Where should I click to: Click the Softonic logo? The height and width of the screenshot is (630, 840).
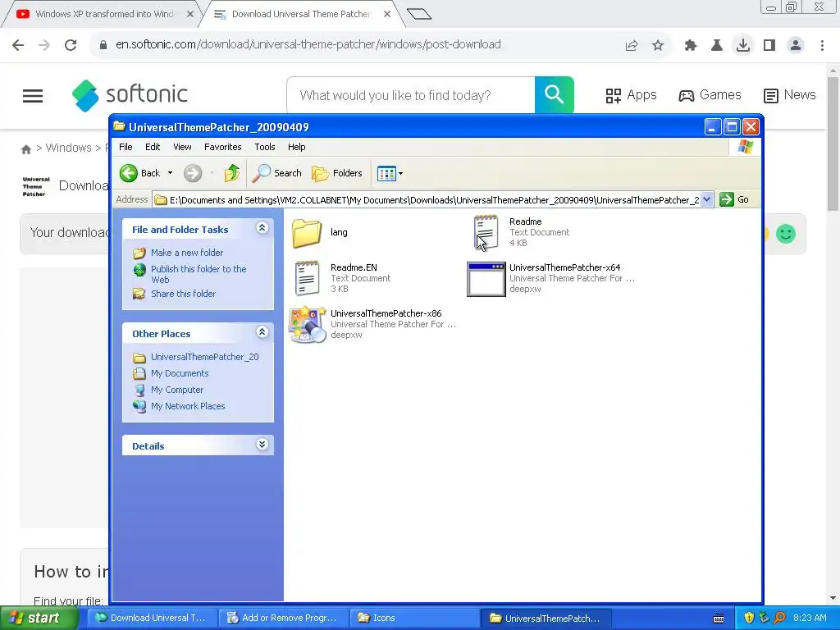point(130,95)
